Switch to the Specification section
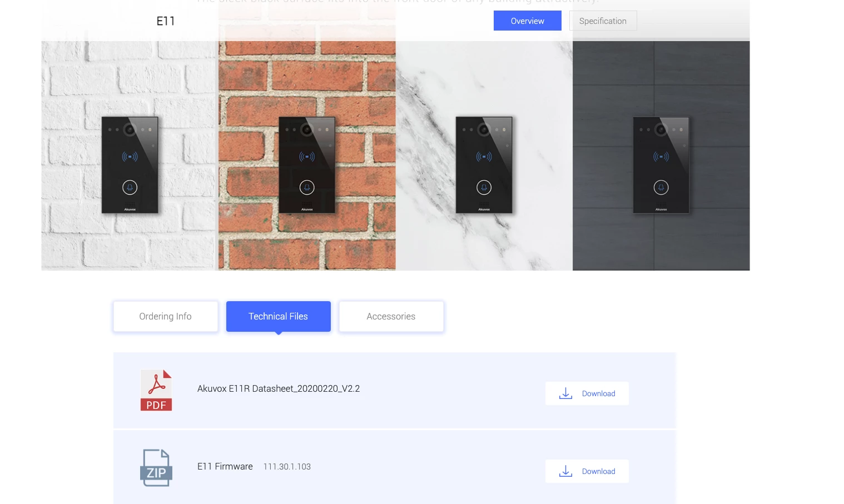 point(603,21)
